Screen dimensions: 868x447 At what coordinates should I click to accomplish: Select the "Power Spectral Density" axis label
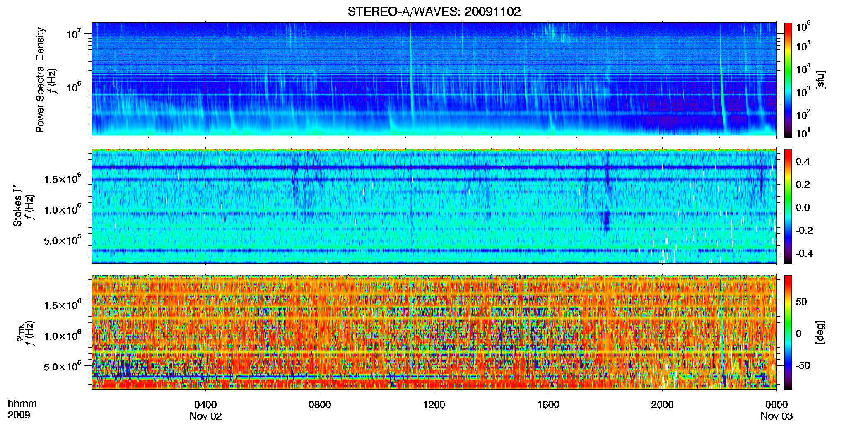40,80
